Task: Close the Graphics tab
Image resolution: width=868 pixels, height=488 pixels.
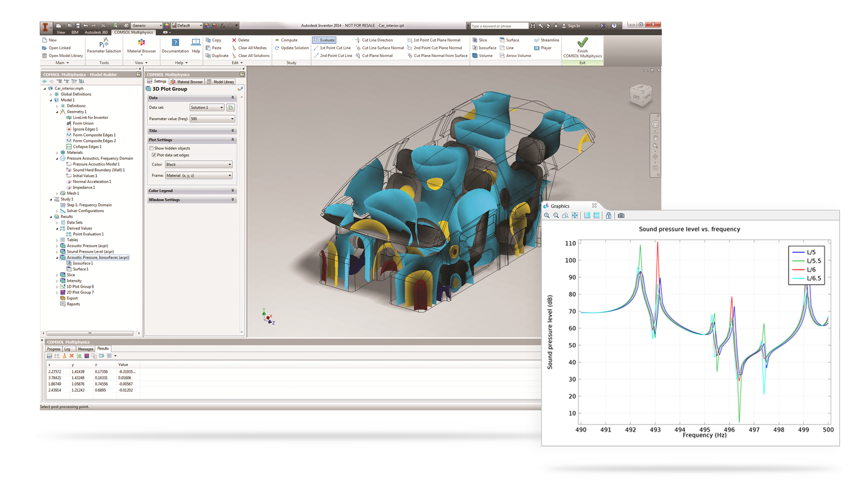Action: [x=594, y=206]
